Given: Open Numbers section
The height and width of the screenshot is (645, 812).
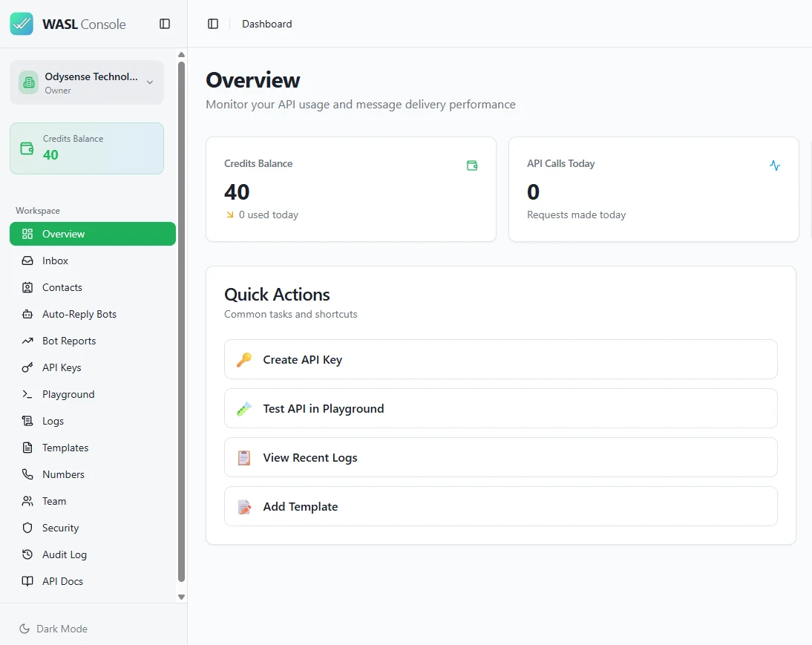Looking at the screenshot, I should pos(93,475).
